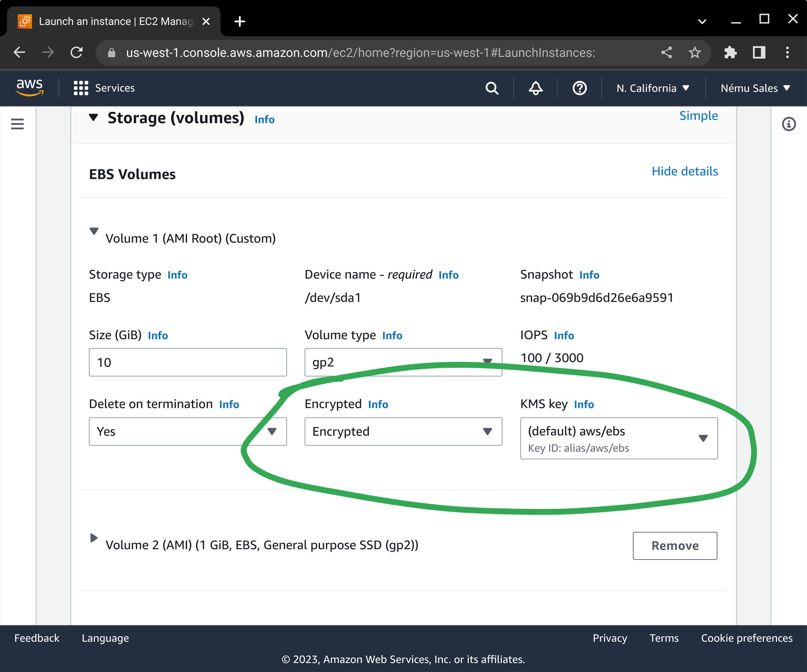Screen dimensions: 807x672
Task: Open the Services grid menu
Action: 81,88
